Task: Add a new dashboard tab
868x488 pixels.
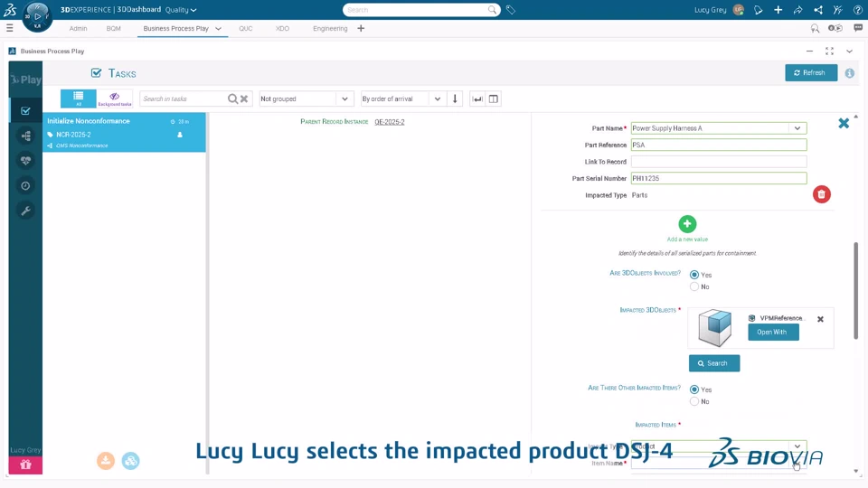Action: [361, 29]
